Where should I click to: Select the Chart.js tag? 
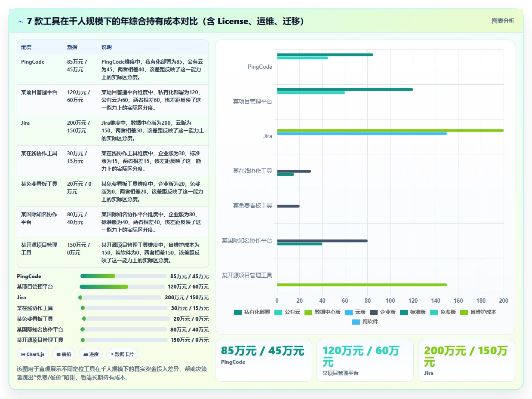pos(33,354)
